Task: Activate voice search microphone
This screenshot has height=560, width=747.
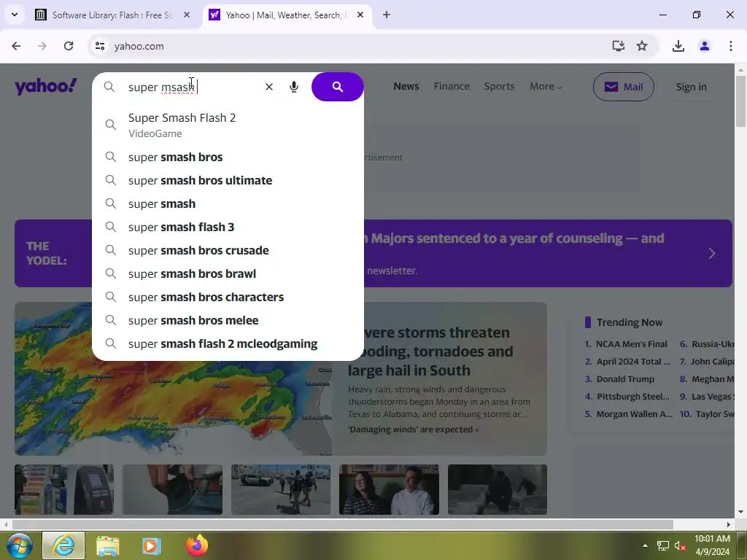Action: (294, 87)
